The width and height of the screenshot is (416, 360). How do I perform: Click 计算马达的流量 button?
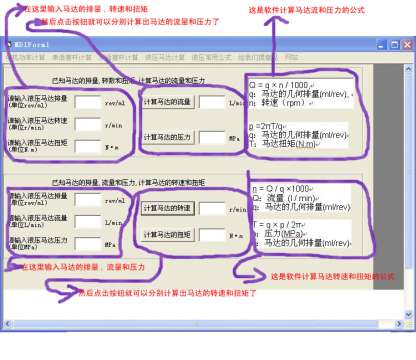[168, 102]
